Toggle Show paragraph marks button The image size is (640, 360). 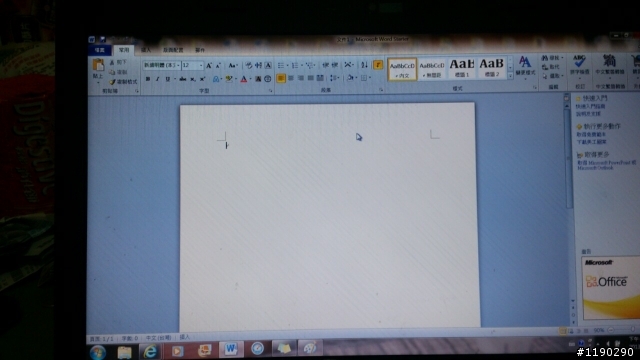point(378,64)
